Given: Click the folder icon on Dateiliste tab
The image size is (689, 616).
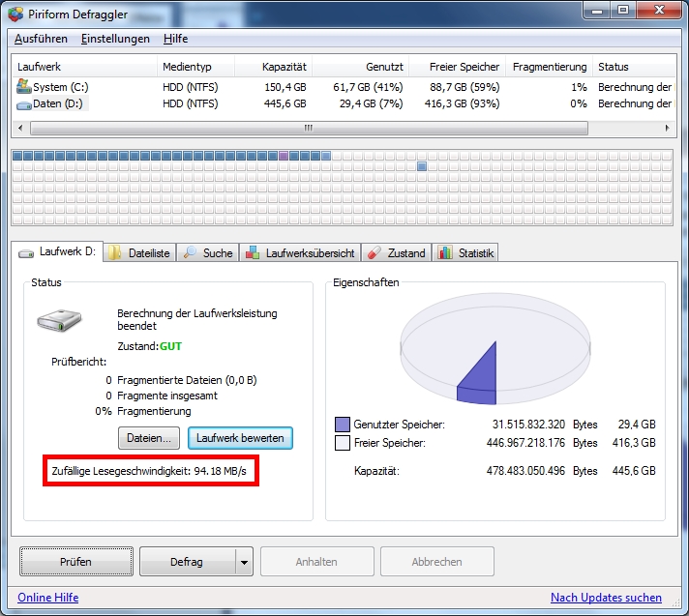Looking at the screenshot, I should [x=115, y=252].
